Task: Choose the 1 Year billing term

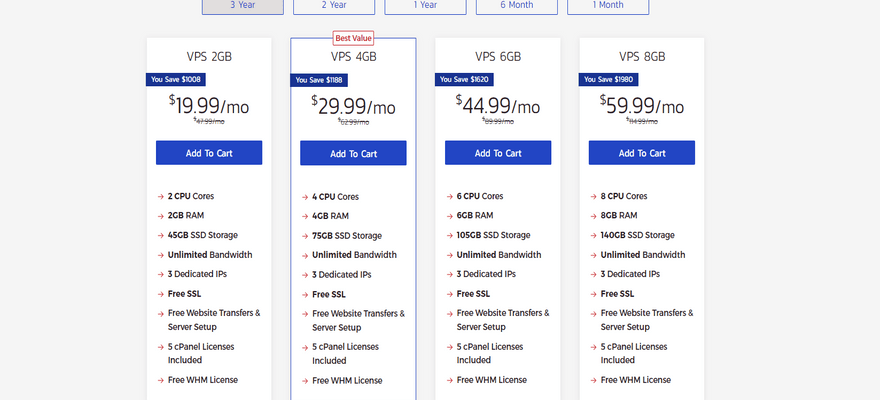Action: [425, 6]
